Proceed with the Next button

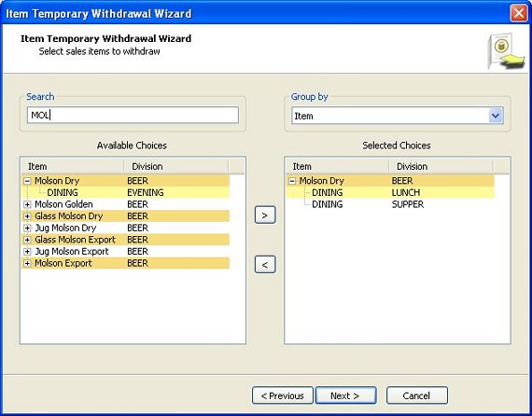[x=345, y=395]
